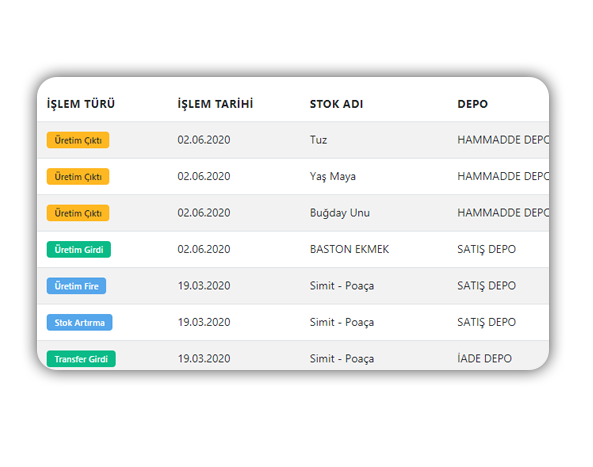Viewport: 593px width, 467px height.
Task: Select the Tuz stock name cell
Action: (x=318, y=140)
